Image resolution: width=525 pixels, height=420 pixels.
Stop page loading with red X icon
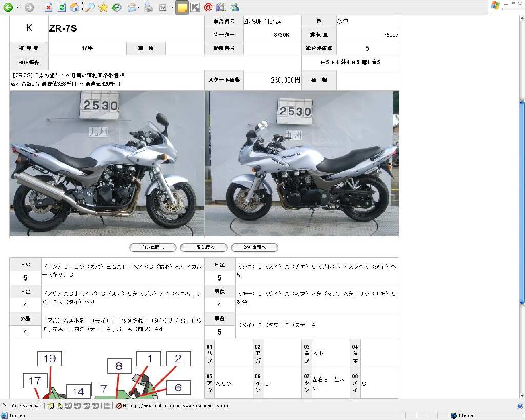[x=49, y=7]
